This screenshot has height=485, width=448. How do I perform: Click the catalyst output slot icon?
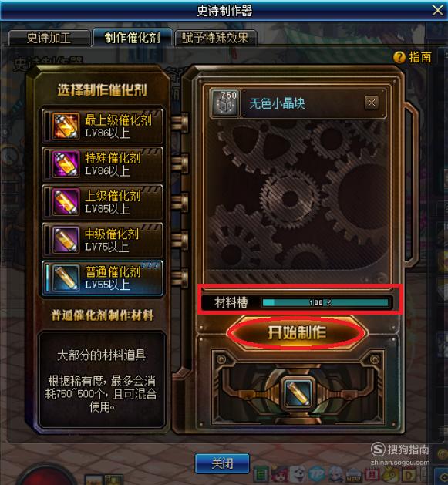[298, 392]
